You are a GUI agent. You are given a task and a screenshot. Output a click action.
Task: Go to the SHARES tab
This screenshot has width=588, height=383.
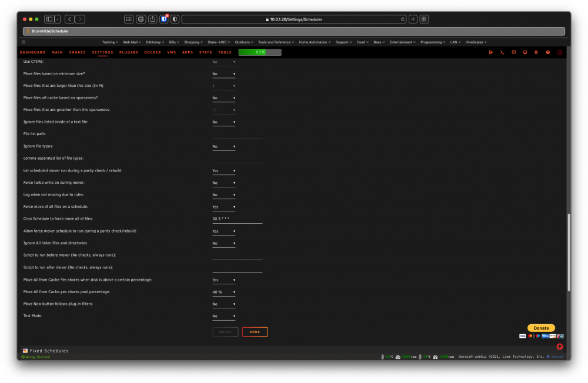77,52
